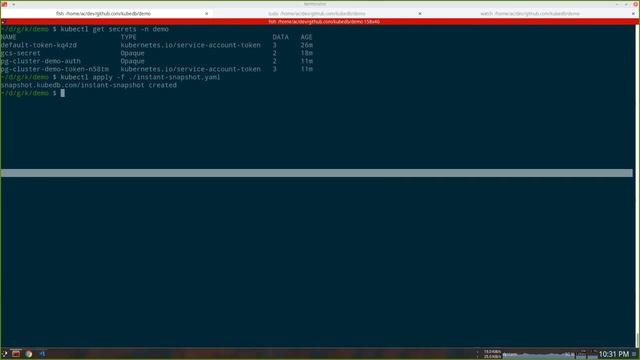Click the 10:31 PM clock
Screen dimensions: 640x360
(614, 354)
